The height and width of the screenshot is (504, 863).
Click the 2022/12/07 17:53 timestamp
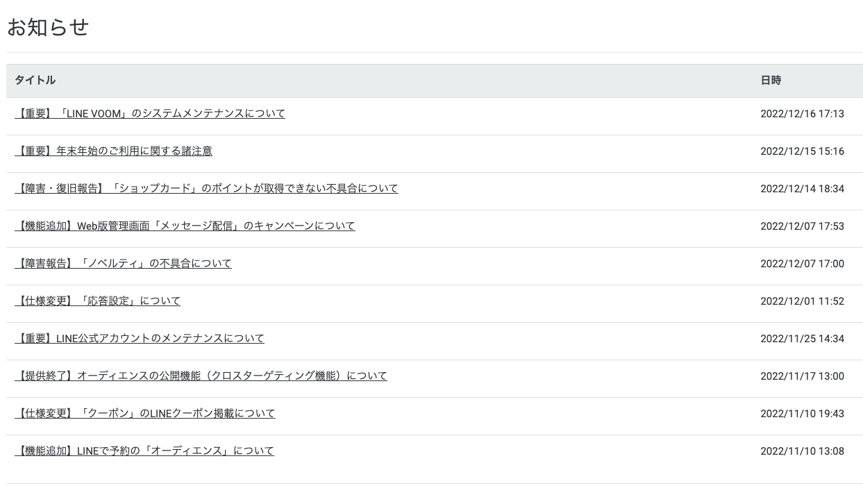coord(802,226)
